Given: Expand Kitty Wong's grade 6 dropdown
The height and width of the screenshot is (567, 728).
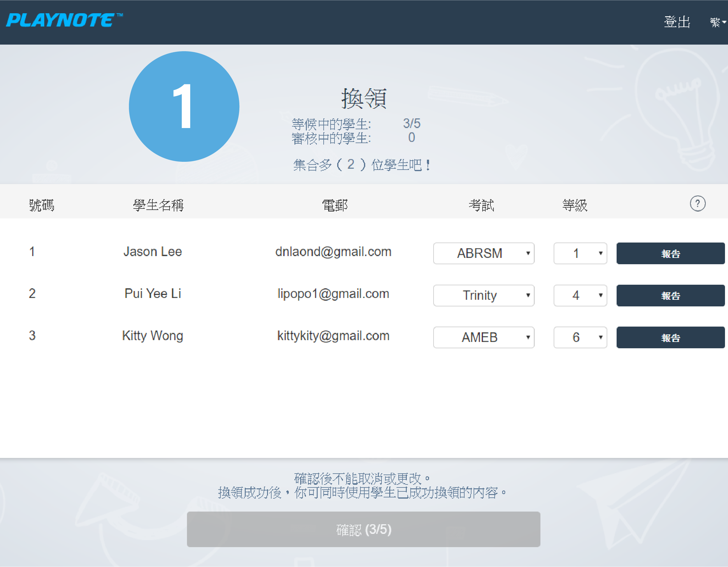Looking at the screenshot, I should point(580,337).
